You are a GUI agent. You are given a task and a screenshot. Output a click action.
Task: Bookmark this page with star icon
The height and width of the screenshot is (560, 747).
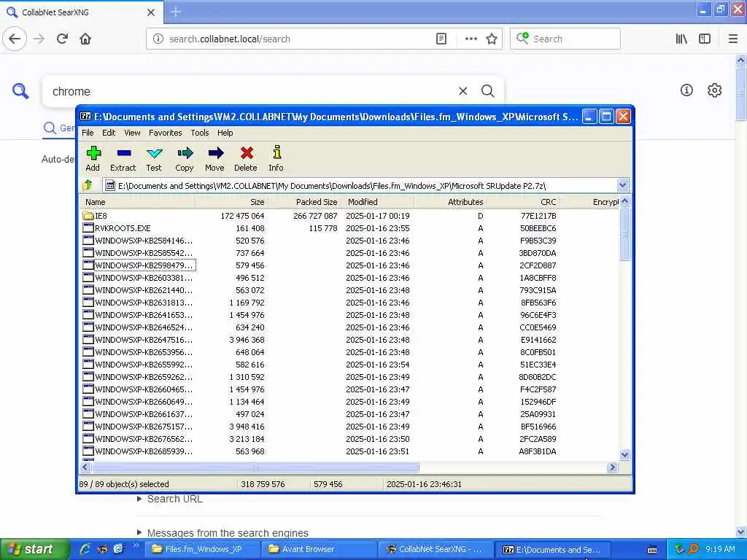[492, 39]
